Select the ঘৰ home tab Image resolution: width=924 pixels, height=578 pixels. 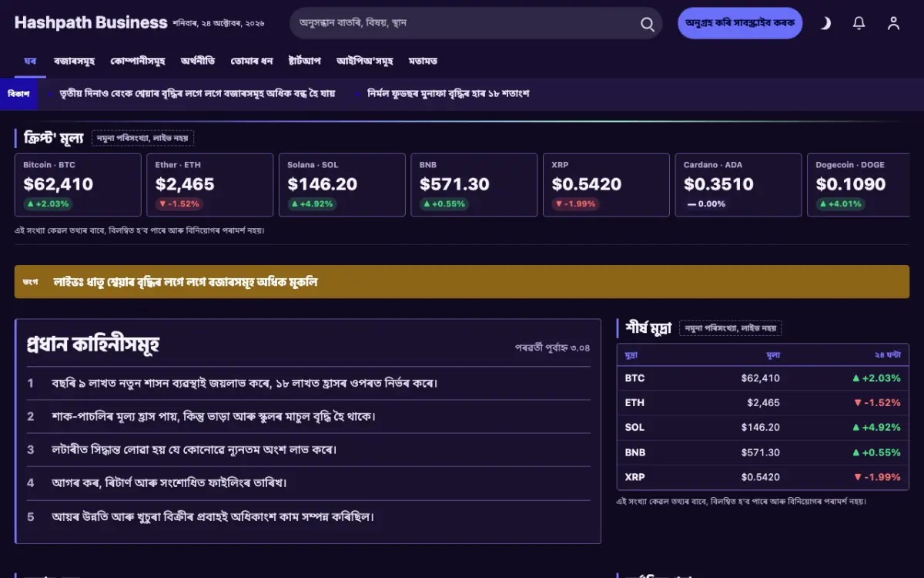[30, 61]
